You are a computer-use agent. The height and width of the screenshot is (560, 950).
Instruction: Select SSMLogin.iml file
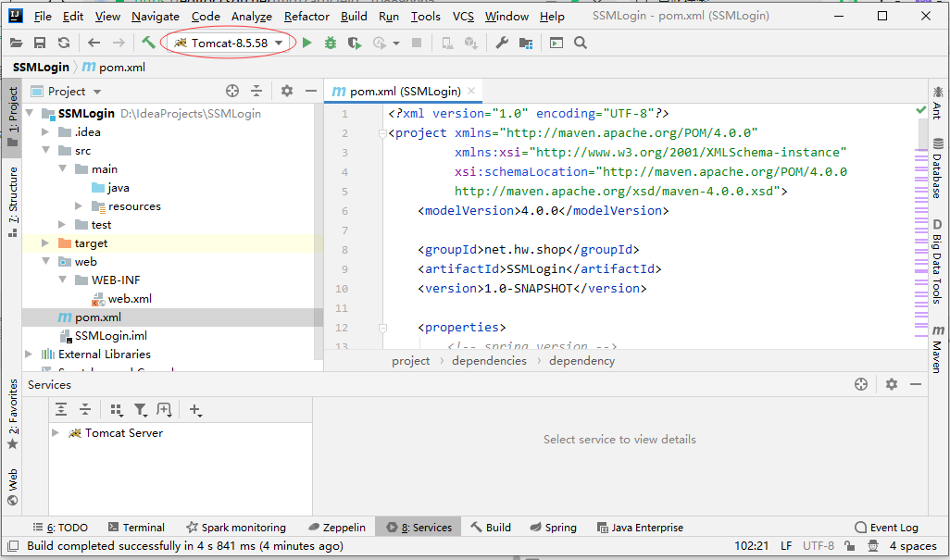coord(110,335)
